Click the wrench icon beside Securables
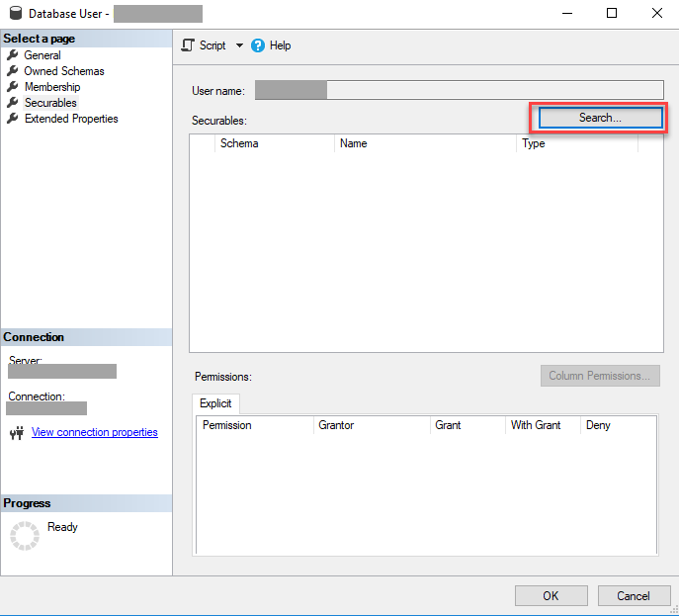The image size is (679, 616). (13, 103)
